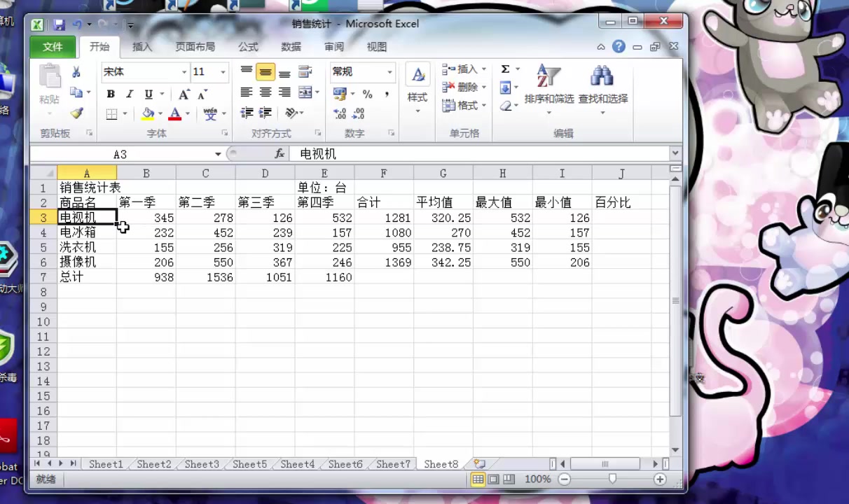The image size is (849, 504).
Task: Select the Sheet3 worksheet tab
Action: coord(201,463)
